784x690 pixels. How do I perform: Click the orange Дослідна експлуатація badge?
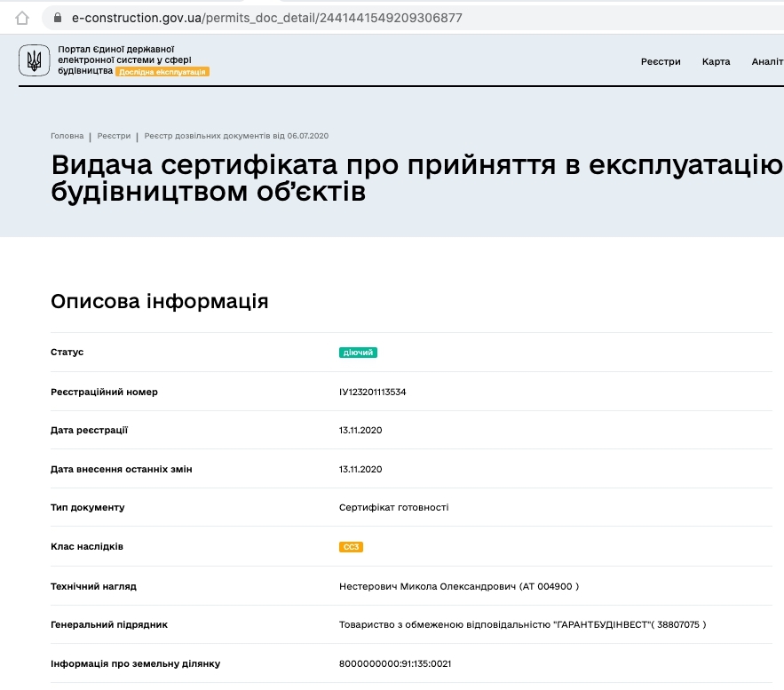click(x=162, y=72)
